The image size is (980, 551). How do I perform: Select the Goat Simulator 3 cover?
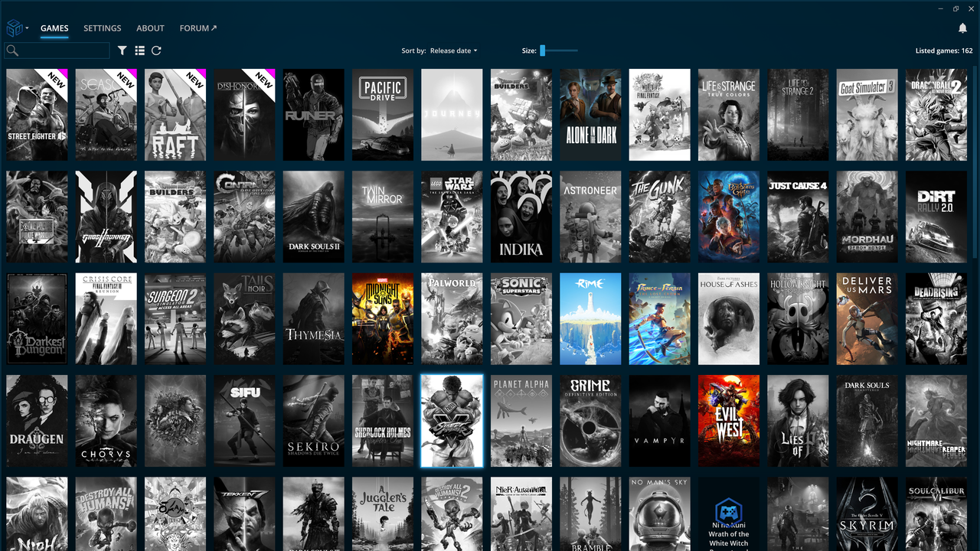pos(867,115)
